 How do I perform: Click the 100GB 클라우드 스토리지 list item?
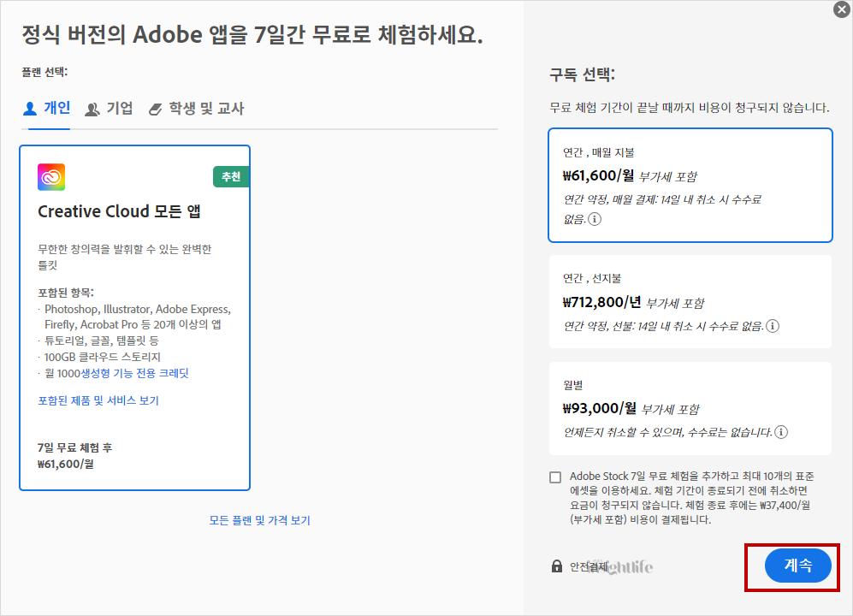coord(103,357)
